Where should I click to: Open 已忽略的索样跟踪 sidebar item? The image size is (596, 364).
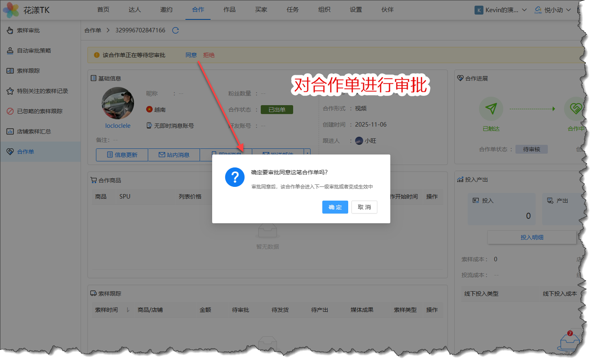click(39, 111)
